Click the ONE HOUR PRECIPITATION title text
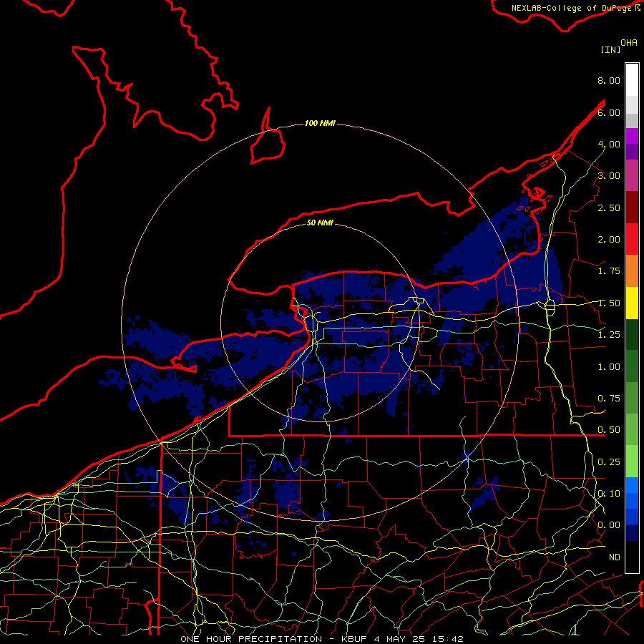The height and width of the screenshot is (644, 644). click(251, 639)
